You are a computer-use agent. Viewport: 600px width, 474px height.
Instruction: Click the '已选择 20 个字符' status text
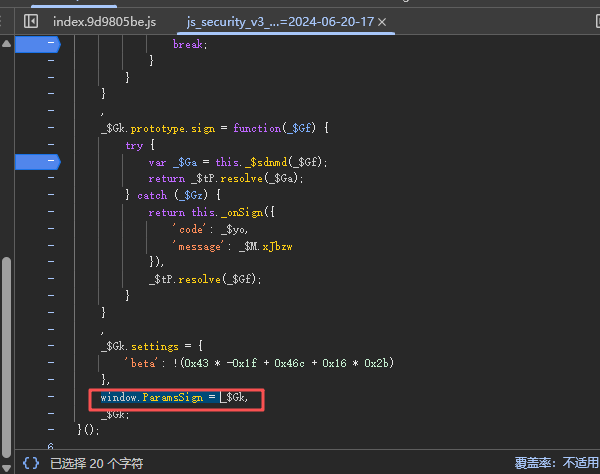pos(97,463)
